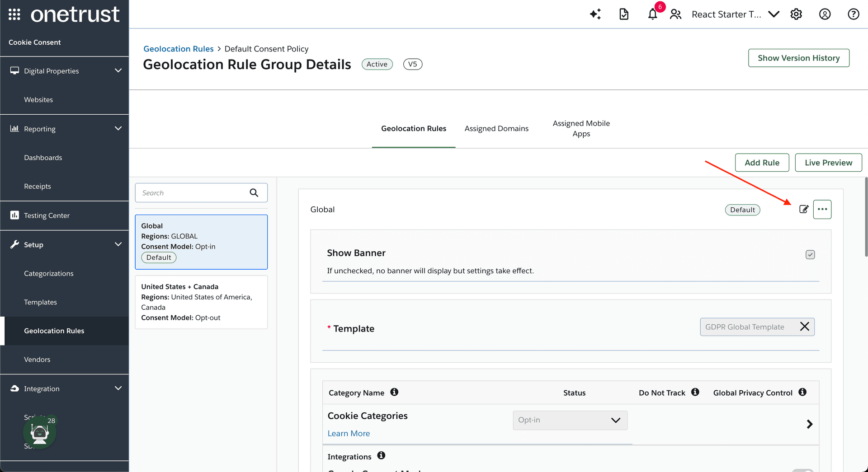Clear the GDPR Global Template selection

(x=804, y=327)
